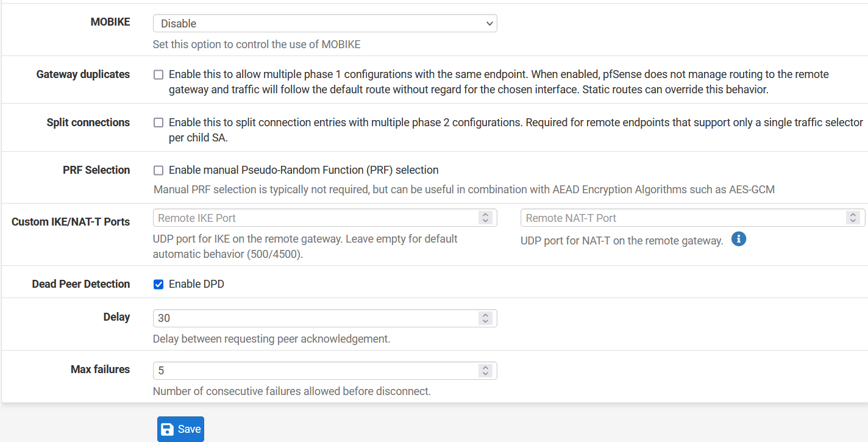Click 'Number of consecutive failures allowed before disconnect.'
868x442 pixels.
click(x=292, y=391)
